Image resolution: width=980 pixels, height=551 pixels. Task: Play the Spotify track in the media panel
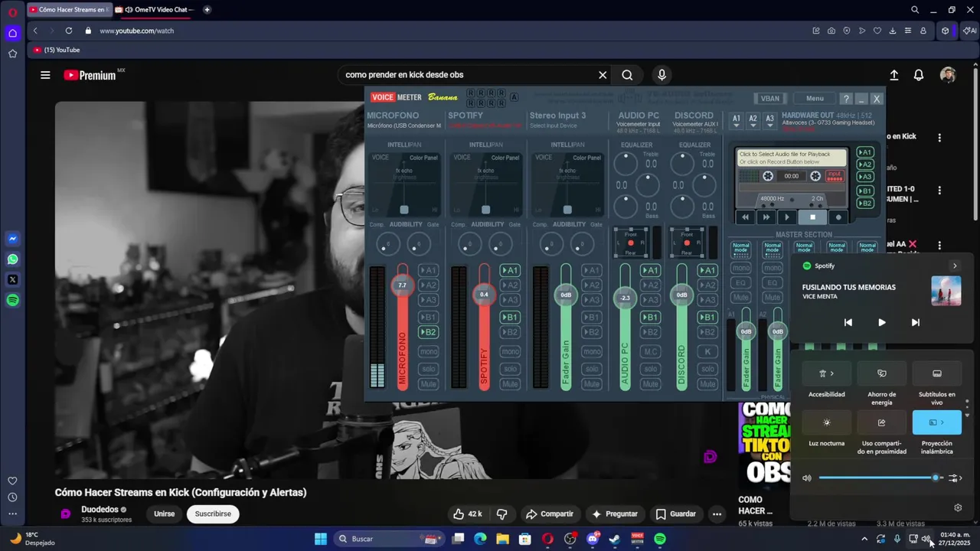pos(881,322)
